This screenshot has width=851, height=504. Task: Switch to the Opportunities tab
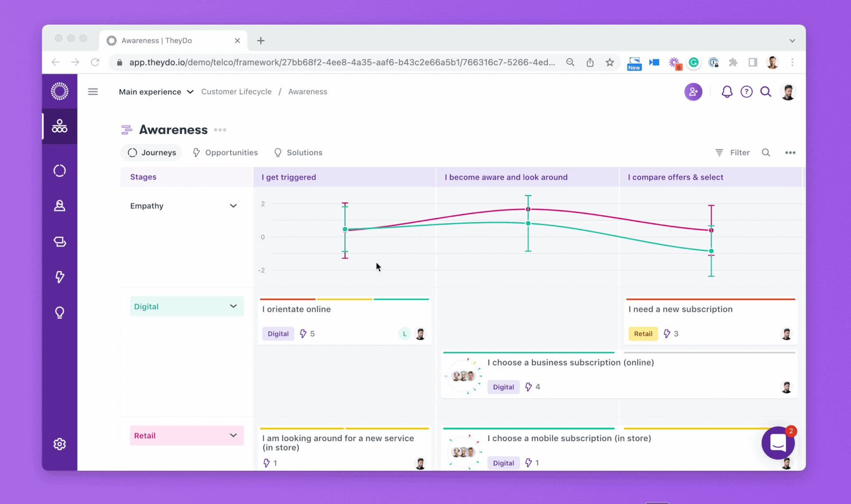click(225, 152)
